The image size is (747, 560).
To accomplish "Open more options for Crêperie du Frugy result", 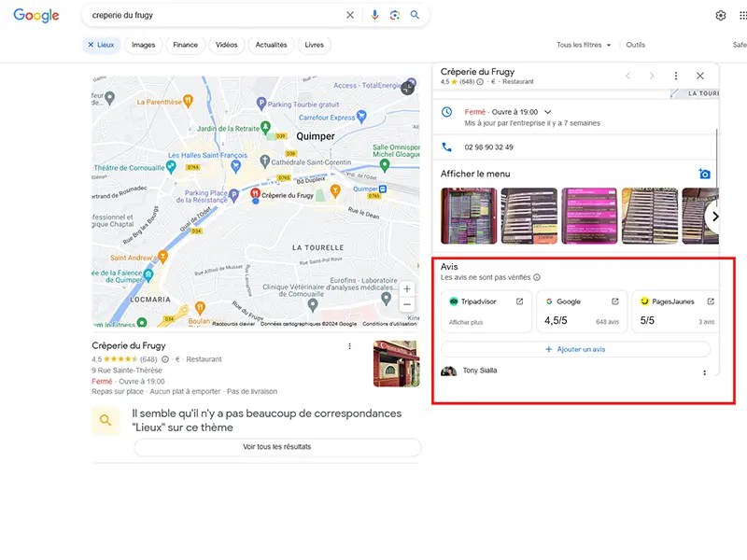I will coord(349,346).
